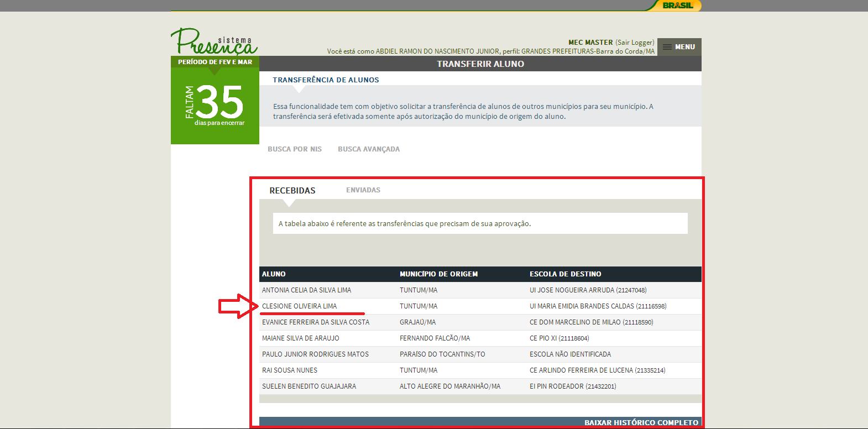Image resolution: width=868 pixels, height=429 pixels.
Task: Select student Rai Sousa Nunes
Action: (290, 370)
